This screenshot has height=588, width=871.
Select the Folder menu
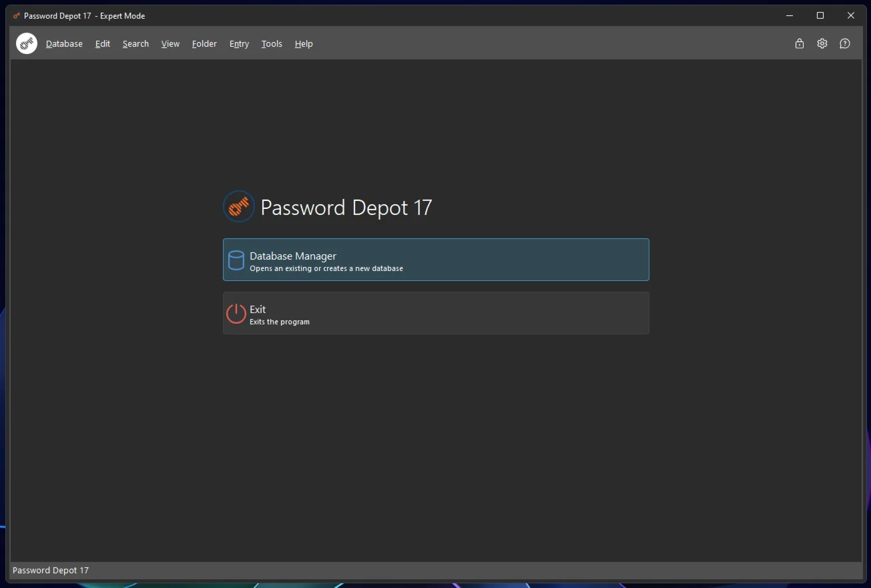coord(204,44)
